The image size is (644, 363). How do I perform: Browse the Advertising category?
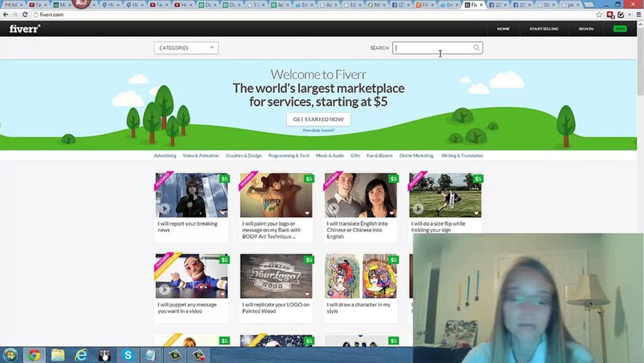[x=165, y=156]
